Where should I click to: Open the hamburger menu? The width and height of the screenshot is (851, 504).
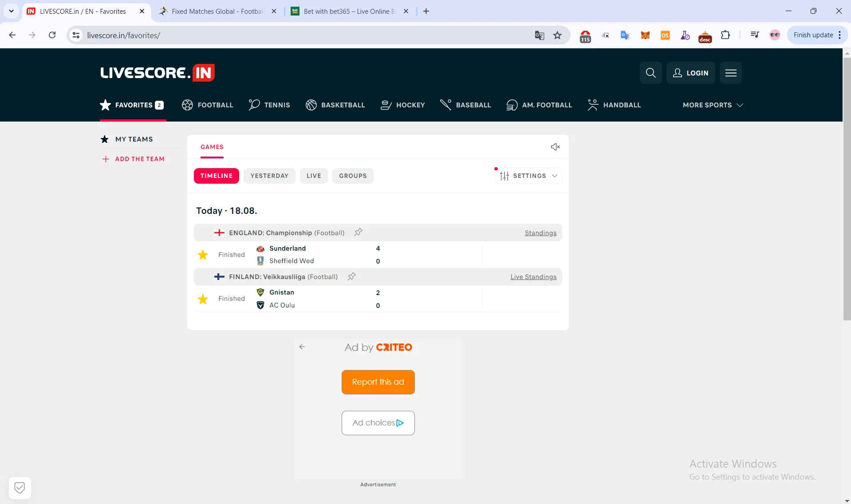pos(731,73)
